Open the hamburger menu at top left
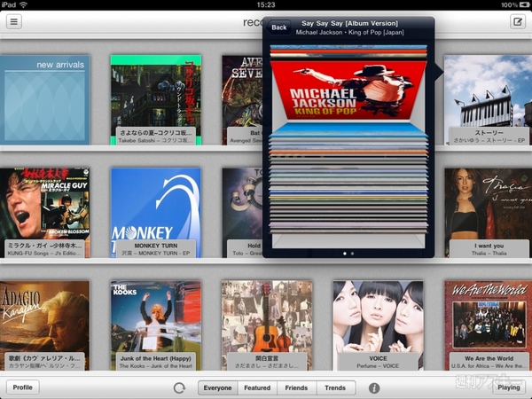The width and height of the screenshot is (532, 399). pos(14,21)
